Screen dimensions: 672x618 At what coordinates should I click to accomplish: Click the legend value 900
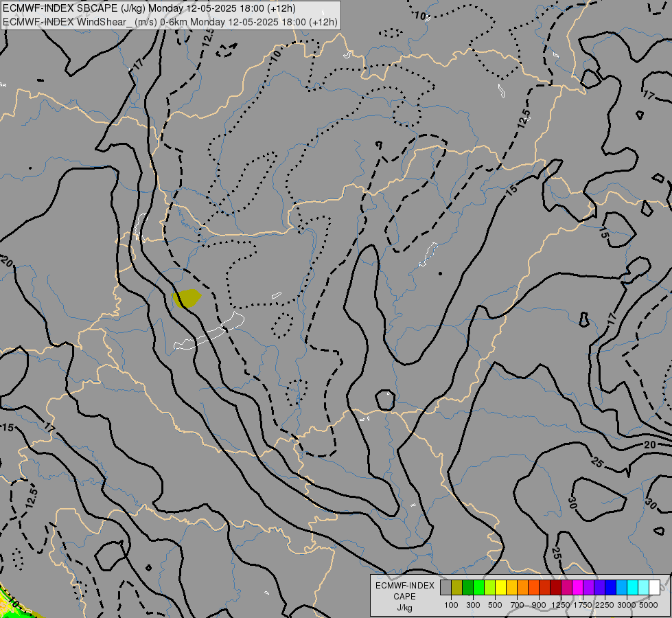[539, 605]
